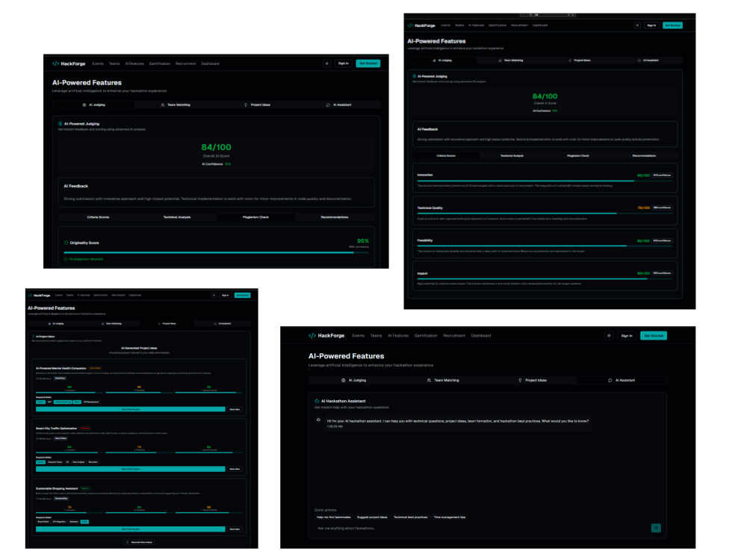Click Get Started in Criteria Scores screenshot

click(673, 25)
